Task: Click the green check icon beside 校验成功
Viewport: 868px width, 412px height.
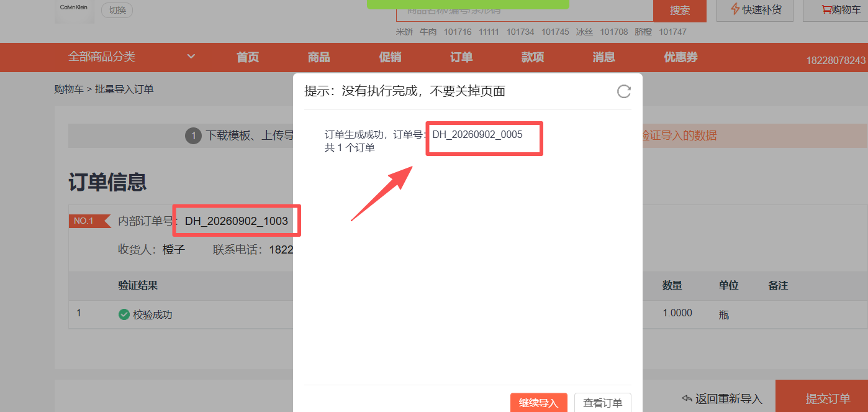Action: pos(124,314)
